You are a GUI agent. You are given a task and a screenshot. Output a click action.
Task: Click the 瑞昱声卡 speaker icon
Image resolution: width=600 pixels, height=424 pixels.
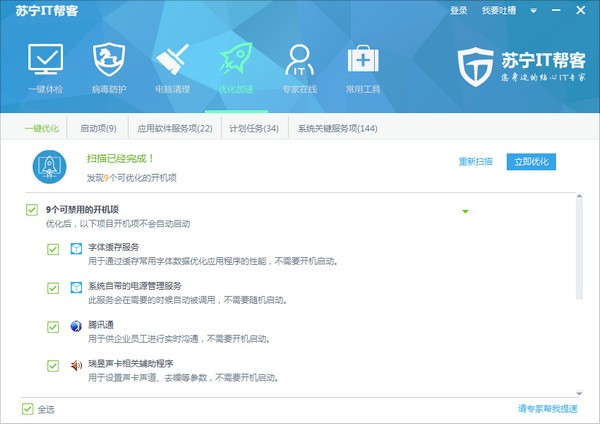(76, 366)
